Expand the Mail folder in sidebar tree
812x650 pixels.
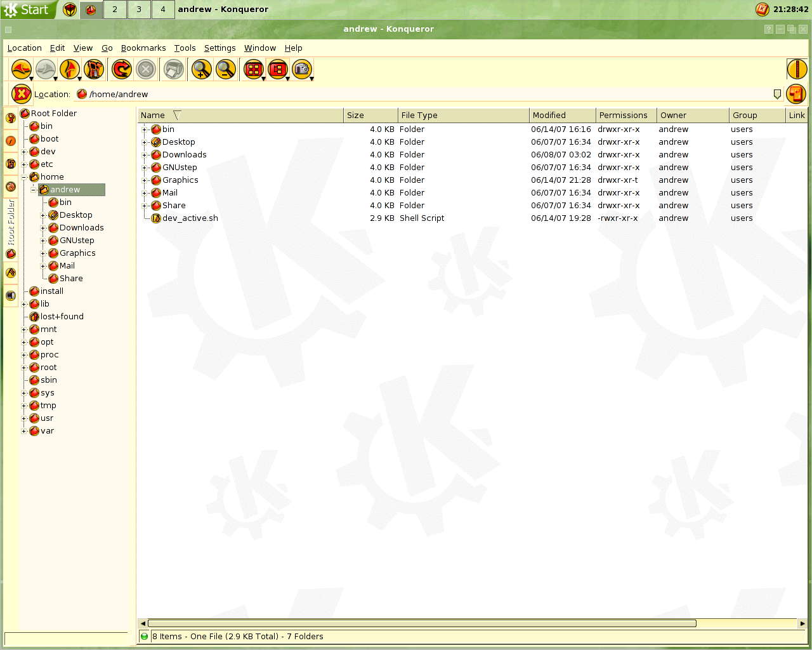point(43,266)
